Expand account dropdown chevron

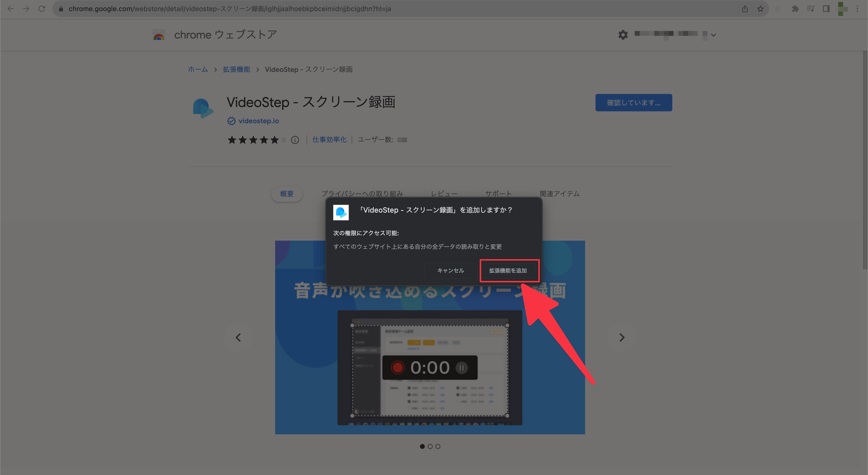[x=713, y=35]
